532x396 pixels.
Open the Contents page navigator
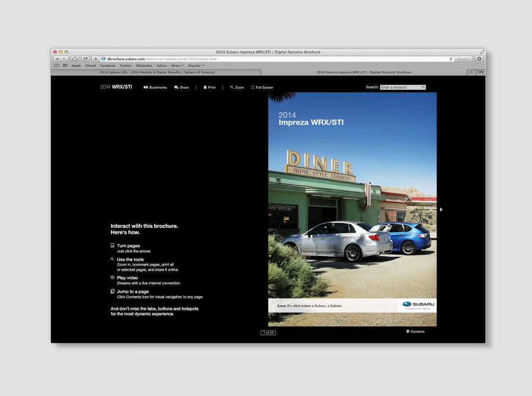point(415,332)
